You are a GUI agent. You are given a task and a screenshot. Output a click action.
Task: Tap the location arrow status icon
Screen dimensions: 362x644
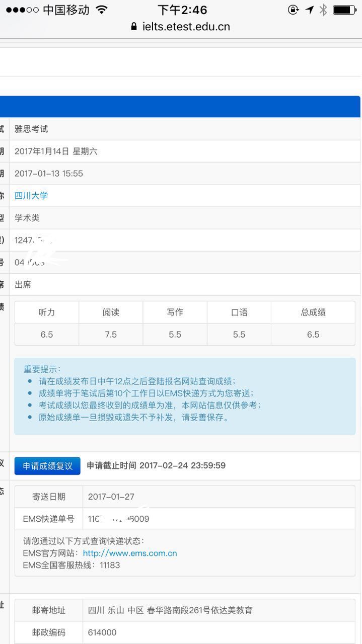pos(310,10)
